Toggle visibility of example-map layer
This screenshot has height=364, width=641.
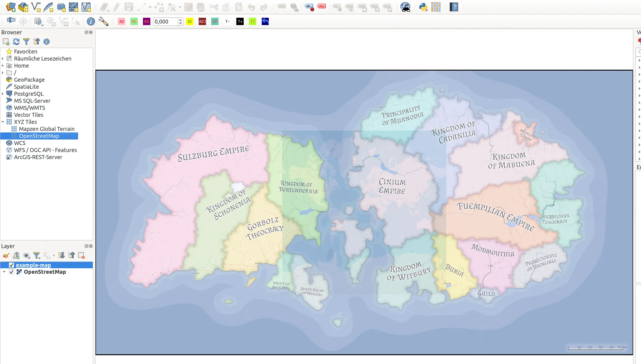[11, 265]
